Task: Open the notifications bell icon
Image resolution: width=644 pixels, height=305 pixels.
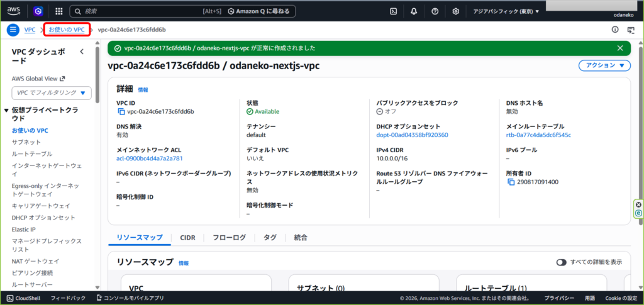Action: coord(414,11)
